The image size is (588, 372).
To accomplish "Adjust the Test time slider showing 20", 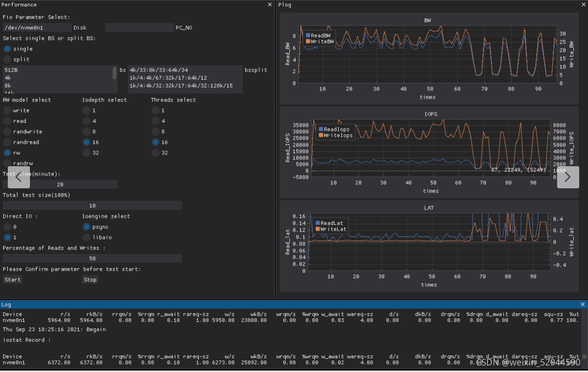I will pos(60,185).
